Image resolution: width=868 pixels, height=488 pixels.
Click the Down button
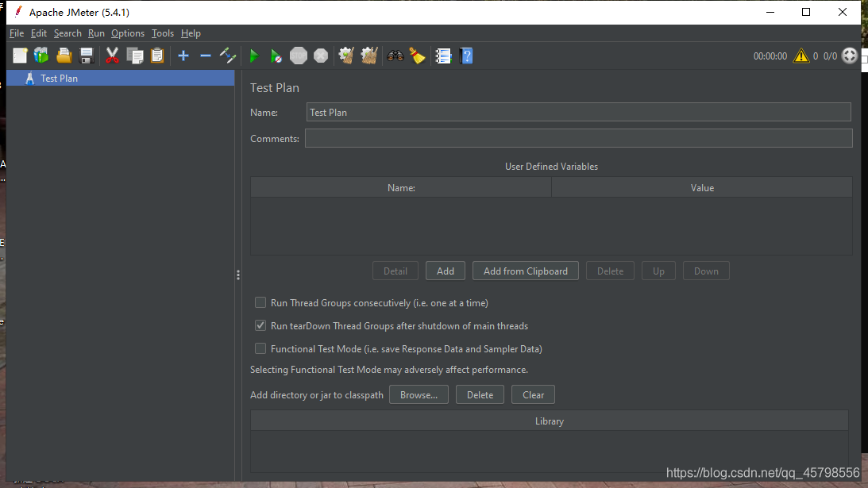pyautogui.click(x=706, y=271)
